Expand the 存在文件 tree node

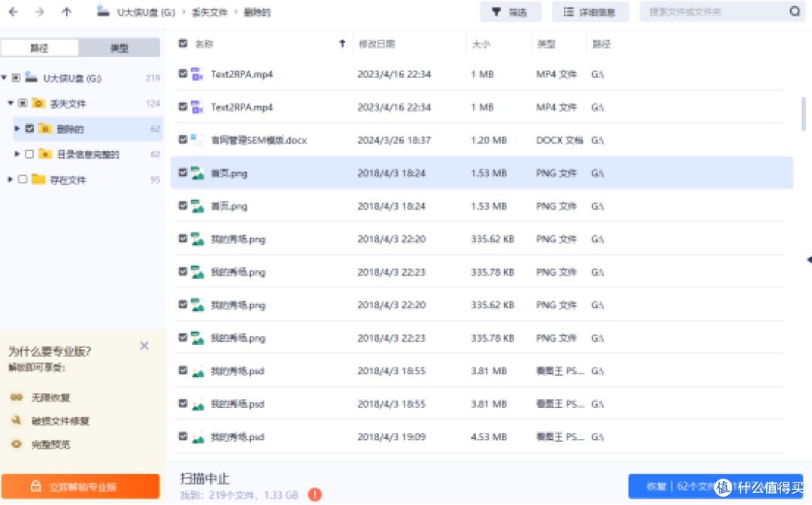tap(11, 179)
